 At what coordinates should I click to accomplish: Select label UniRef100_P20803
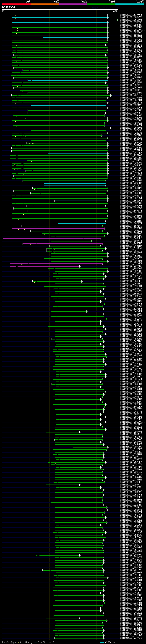[131, 296]
